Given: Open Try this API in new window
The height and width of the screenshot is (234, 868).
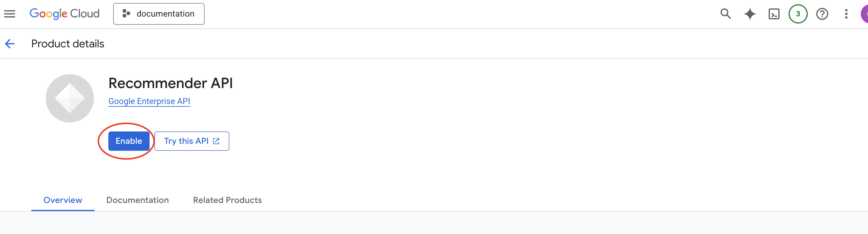Looking at the screenshot, I should [191, 141].
